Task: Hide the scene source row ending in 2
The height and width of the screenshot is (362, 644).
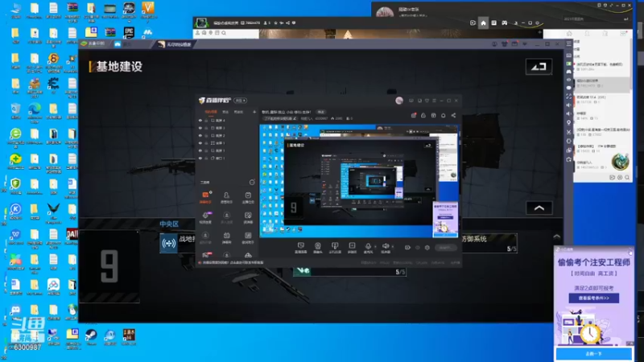Action: (x=200, y=135)
